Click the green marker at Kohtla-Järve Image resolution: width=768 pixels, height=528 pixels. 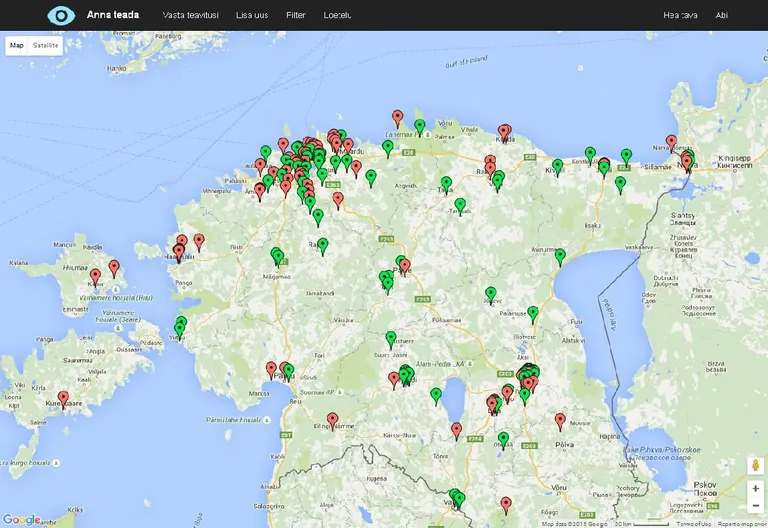590,154
